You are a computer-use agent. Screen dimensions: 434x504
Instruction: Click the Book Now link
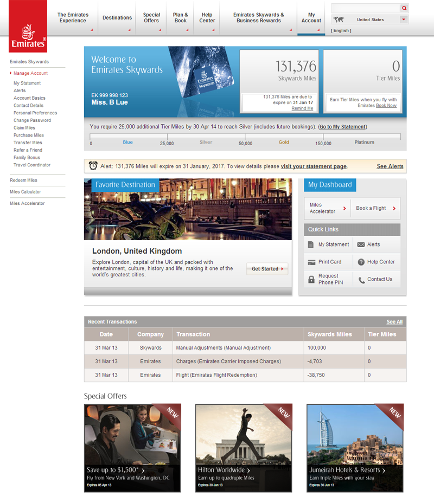[386, 106]
